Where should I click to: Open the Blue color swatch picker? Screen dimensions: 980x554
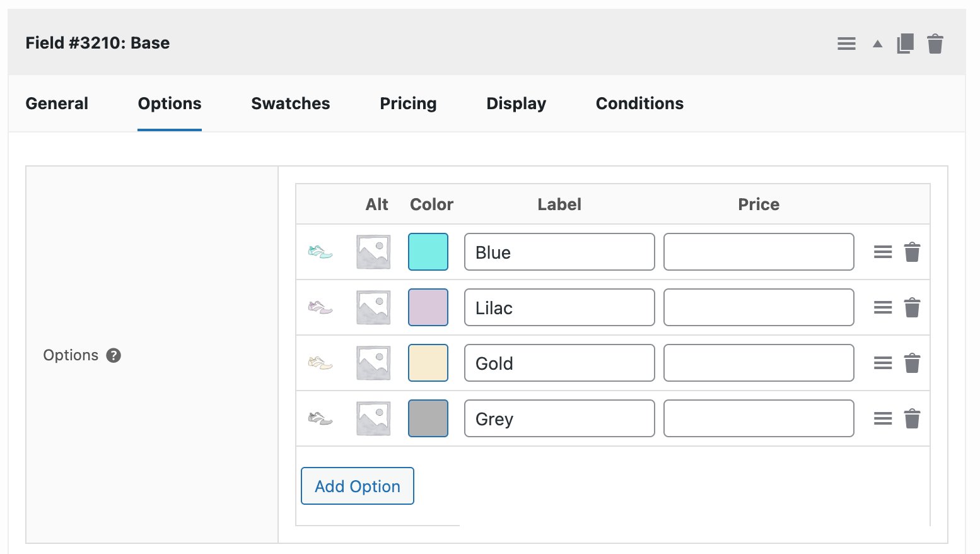click(428, 251)
